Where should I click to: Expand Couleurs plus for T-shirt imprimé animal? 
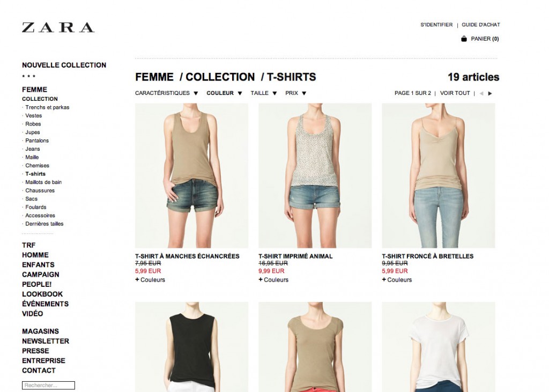click(273, 279)
